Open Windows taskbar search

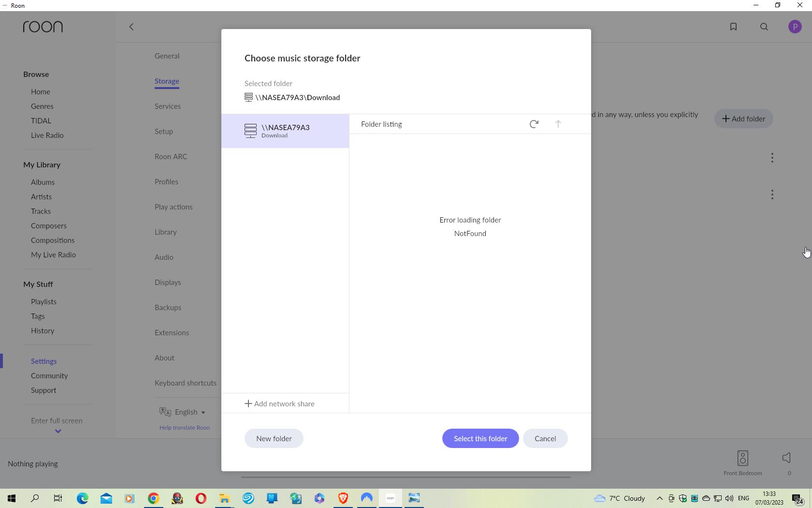tap(35, 498)
